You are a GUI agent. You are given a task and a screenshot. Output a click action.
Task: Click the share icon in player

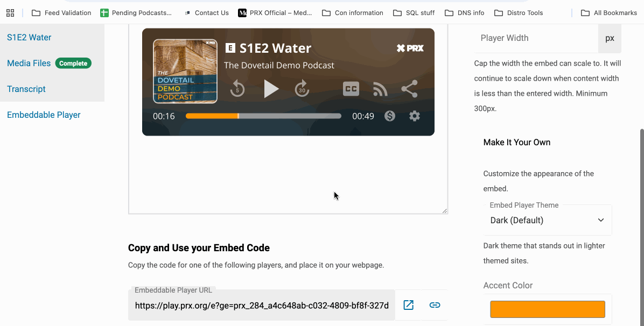coord(409,89)
